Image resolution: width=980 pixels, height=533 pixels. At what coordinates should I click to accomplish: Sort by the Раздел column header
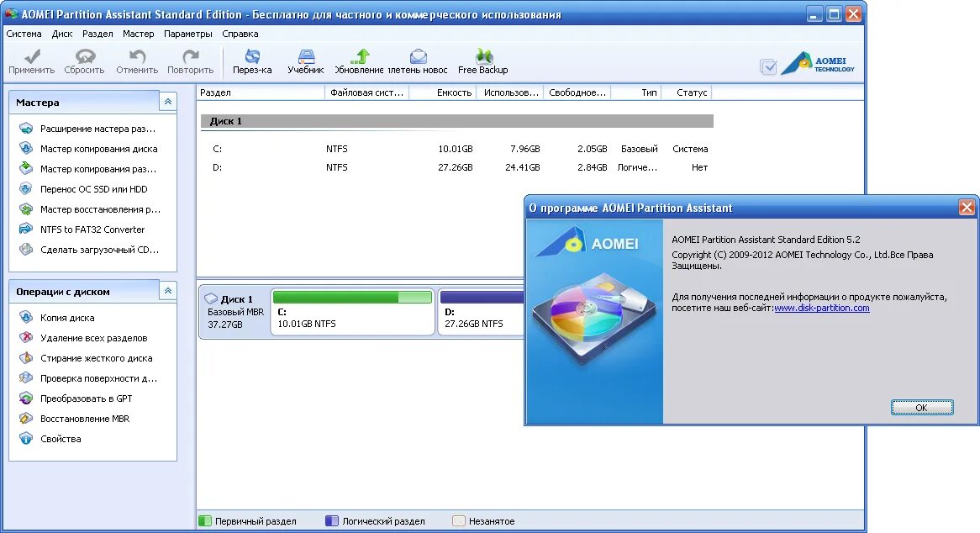(261, 92)
